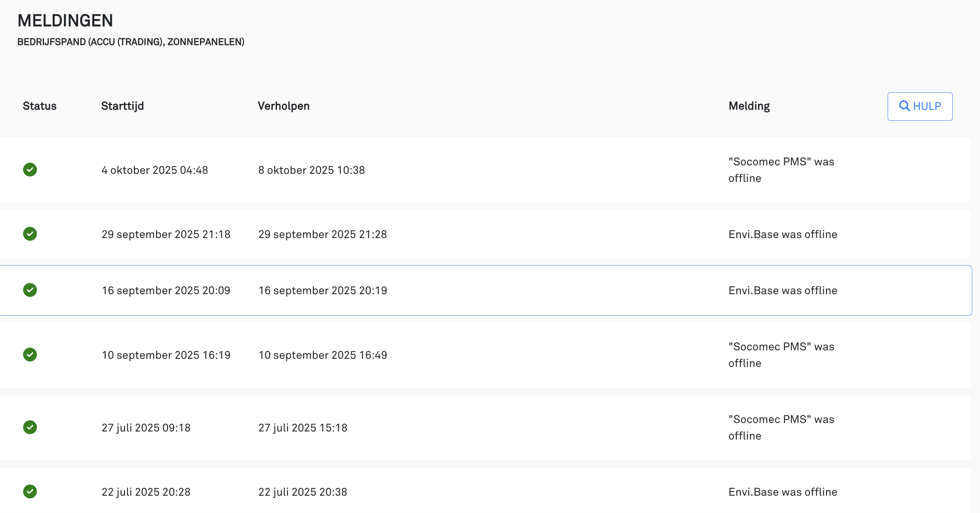Open the 22 juli 2025 20:28 notification

(x=146, y=492)
